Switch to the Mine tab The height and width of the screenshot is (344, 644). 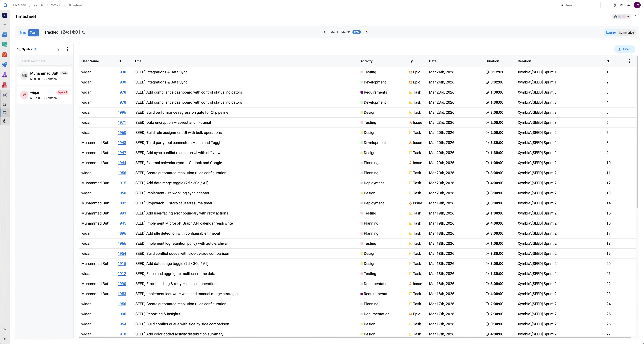pos(23,33)
